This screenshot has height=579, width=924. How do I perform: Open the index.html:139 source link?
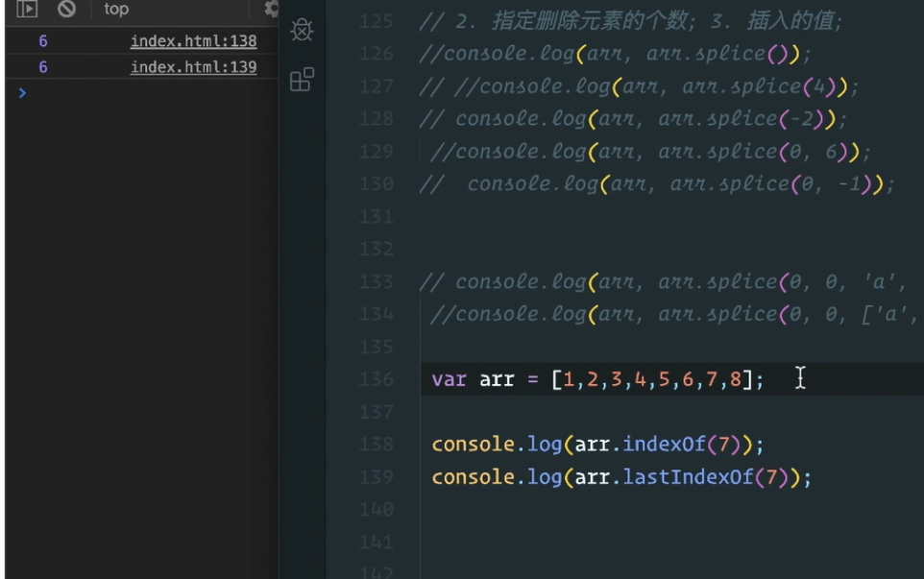193,67
